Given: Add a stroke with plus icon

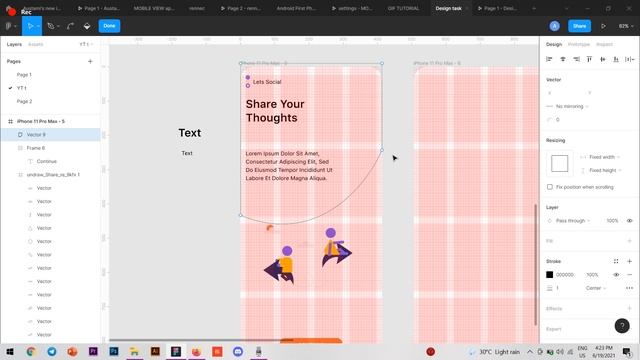Looking at the screenshot, I should pos(629,261).
